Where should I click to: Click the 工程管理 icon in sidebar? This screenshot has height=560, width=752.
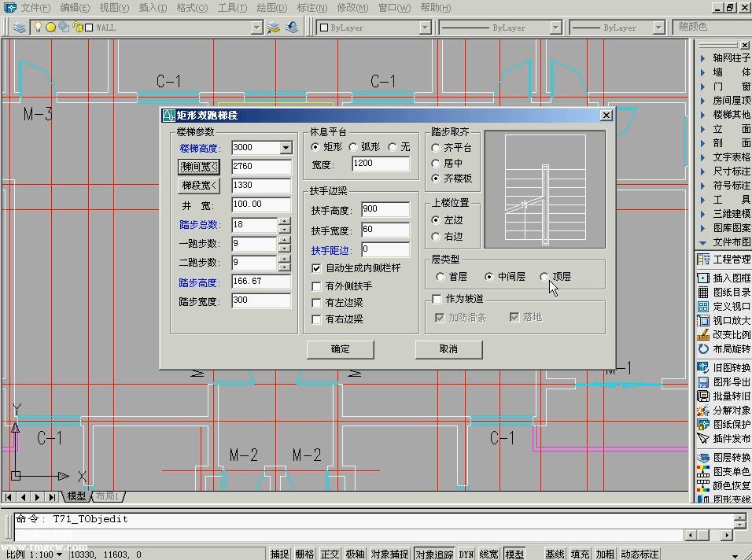point(703,260)
